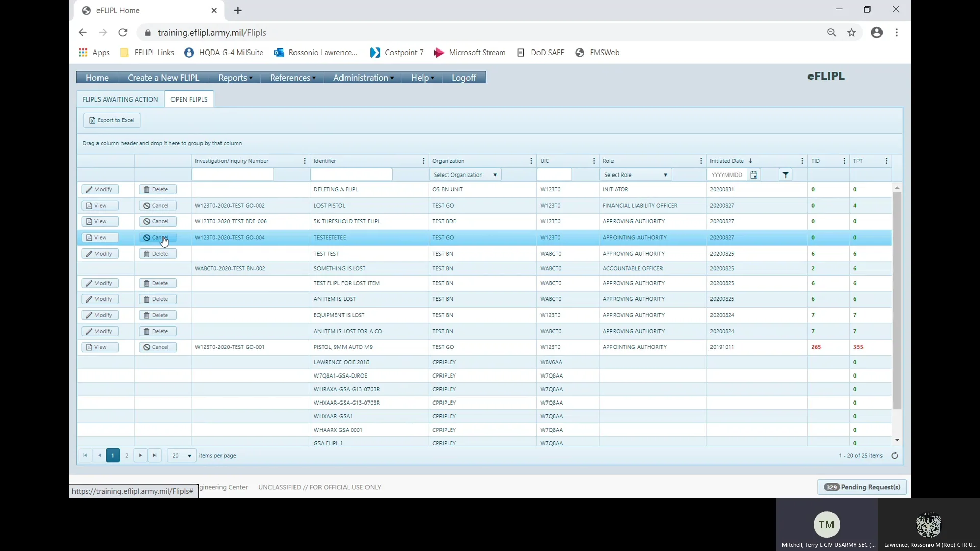980x551 pixels.
Task: Open the Administration menu
Action: [362, 77]
